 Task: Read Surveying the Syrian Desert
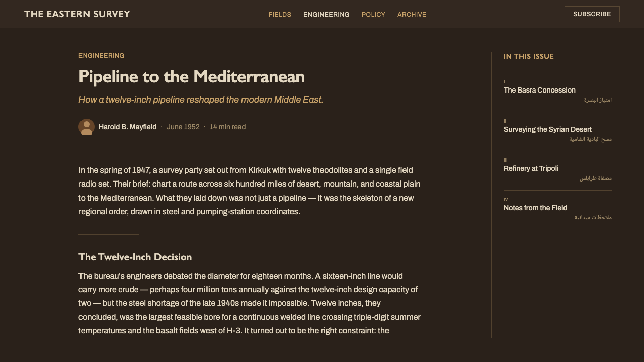tap(547, 129)
